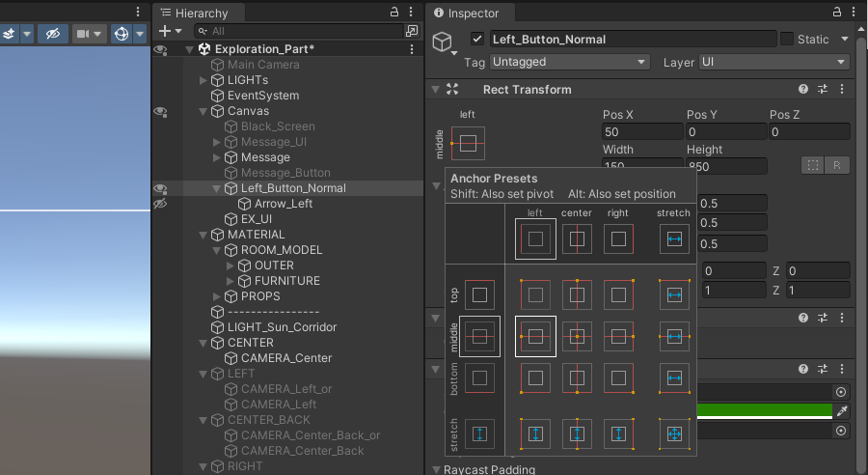
Task: Select the middle-center anchor preset
Action: click(577, 337)
